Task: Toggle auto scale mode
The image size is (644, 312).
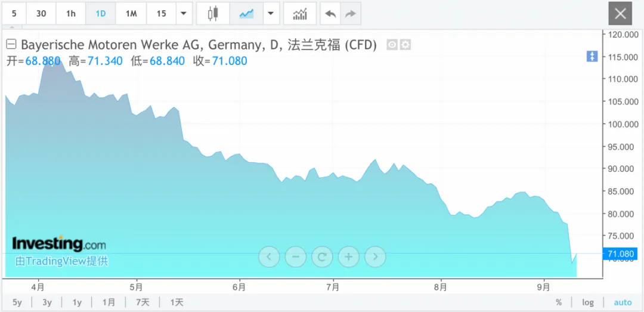Action: coord(623,302)
